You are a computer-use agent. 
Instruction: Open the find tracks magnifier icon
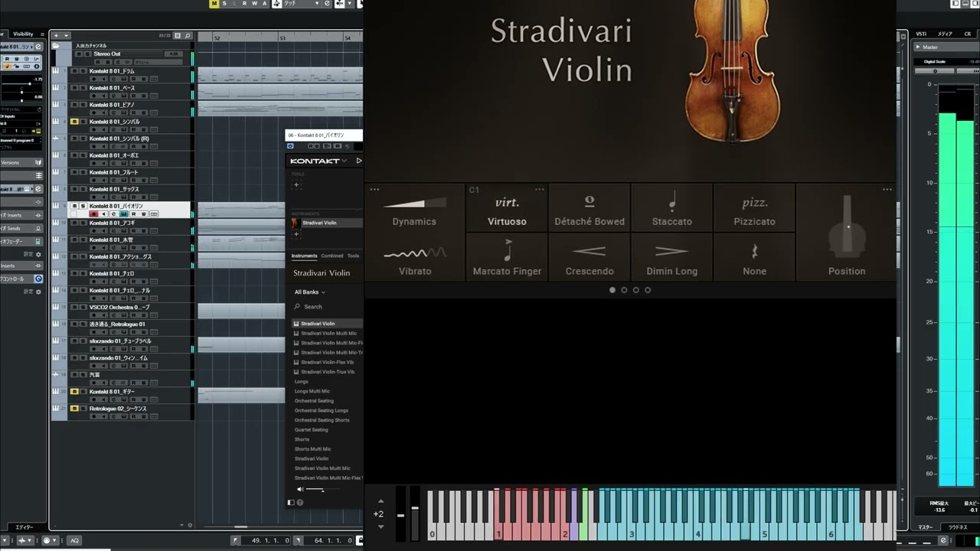tap(188, 35)
